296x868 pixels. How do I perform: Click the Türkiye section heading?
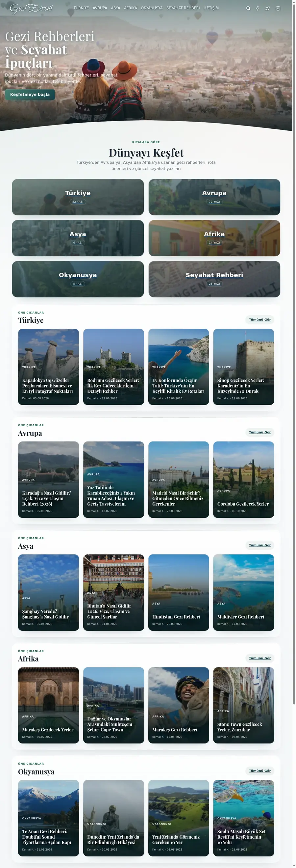(x=31, y=320)
